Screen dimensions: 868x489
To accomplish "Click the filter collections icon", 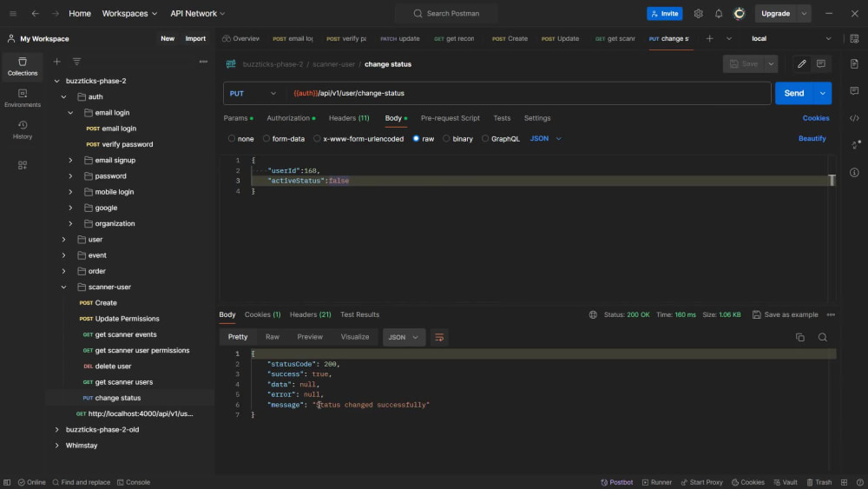I will click(76, 62).
